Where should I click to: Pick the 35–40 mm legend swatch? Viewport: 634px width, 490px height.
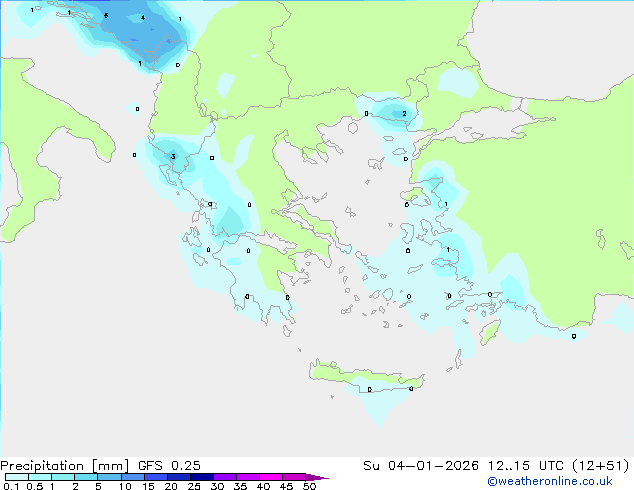(247, 477)
